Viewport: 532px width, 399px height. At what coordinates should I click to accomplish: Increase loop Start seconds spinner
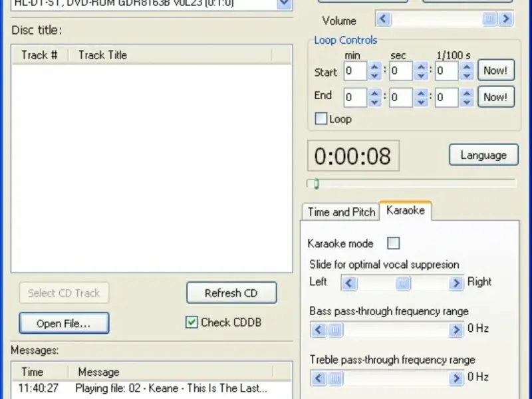click(421, 66)
